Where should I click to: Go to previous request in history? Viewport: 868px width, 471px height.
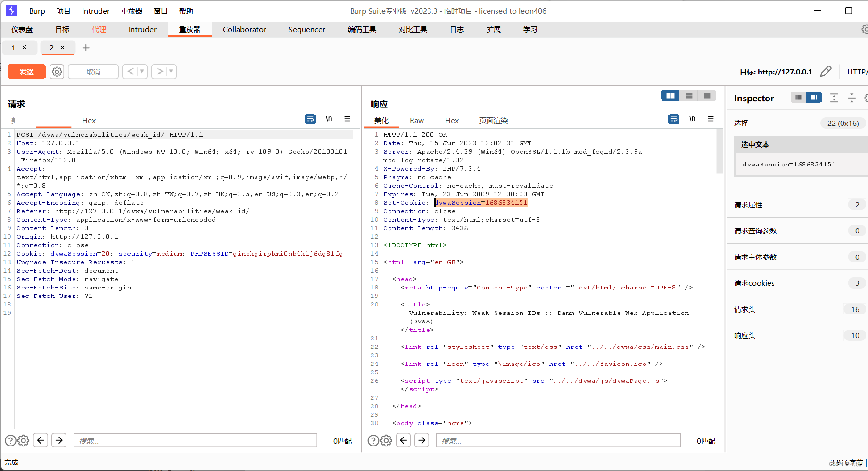tap(131, 72)
